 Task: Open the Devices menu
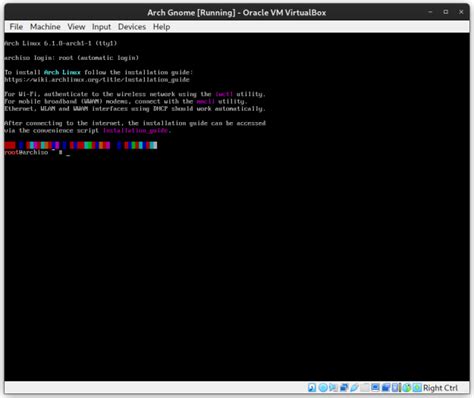132,27
